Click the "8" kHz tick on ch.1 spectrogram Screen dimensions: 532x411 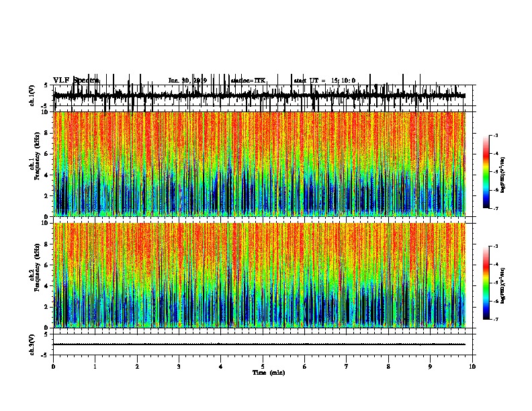point(47,133)
